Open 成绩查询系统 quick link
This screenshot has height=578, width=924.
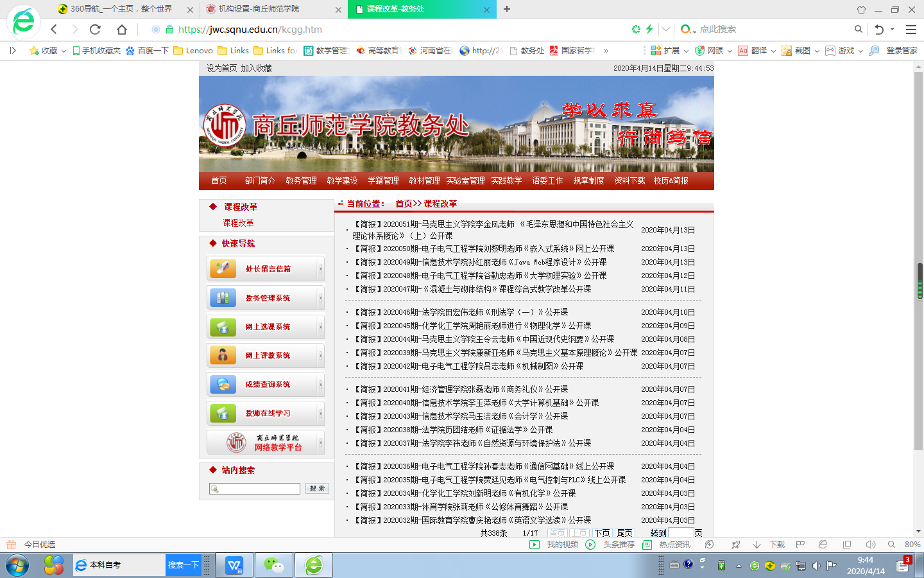click(265, 384)
